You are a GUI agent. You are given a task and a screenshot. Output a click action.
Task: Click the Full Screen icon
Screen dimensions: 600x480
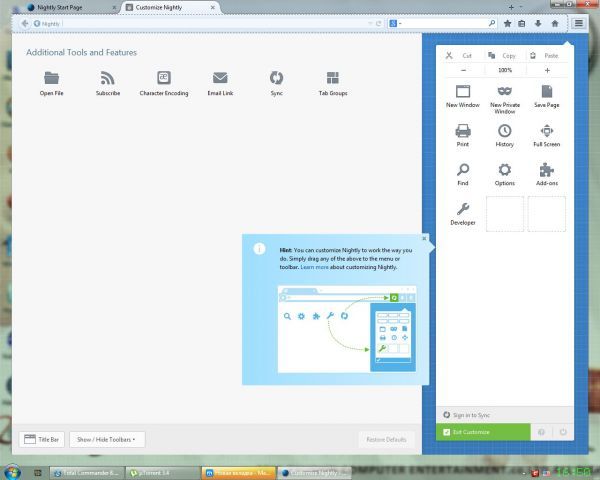click(x=547, y=131)
